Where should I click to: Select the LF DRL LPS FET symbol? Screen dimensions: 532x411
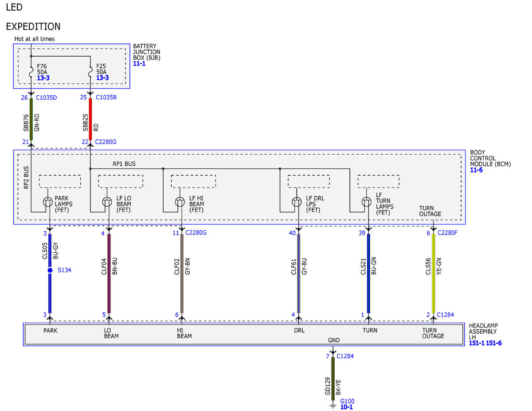click(297, 202)
